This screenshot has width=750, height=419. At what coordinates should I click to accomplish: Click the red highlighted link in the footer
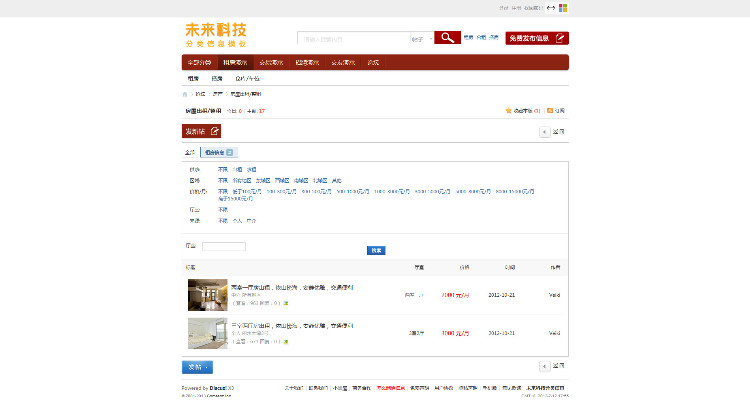[x=390, y=388]
